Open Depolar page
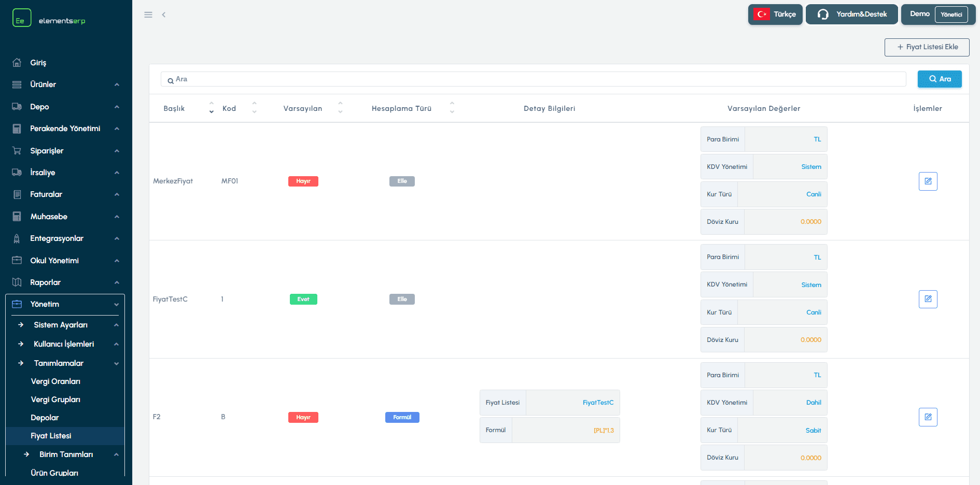This screenshot has height=485, width=980. (45, 418)
